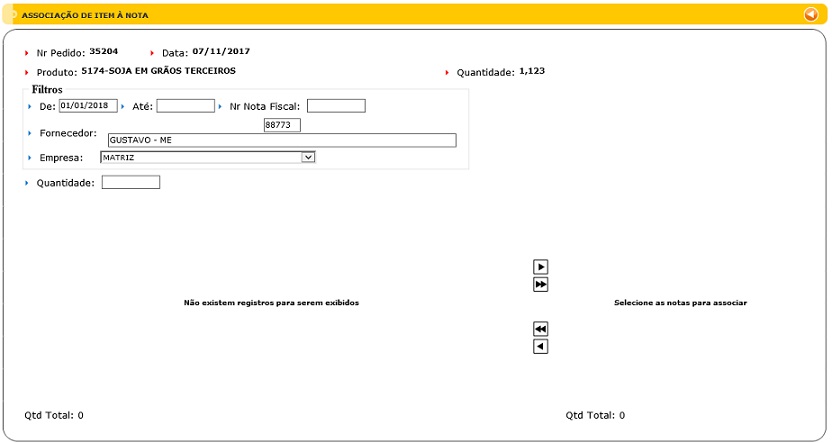Click the Associação de Item à Nota title

(85, 15)
